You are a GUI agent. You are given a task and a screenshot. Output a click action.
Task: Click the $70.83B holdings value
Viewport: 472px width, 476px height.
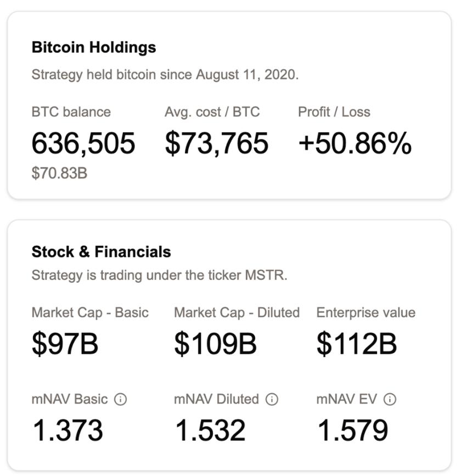coord(59,174)
